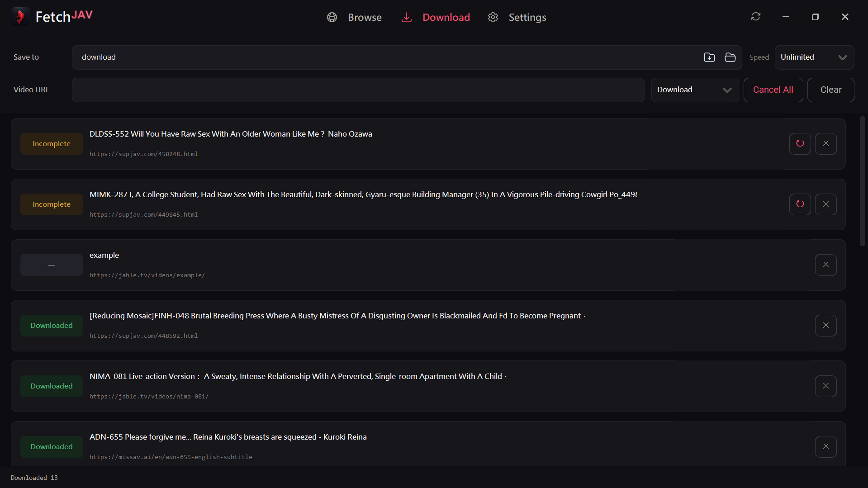Viewport: 868px width, 488px height.
Task: Remove the FINH-048 entry
Action: tap(825, 326)
